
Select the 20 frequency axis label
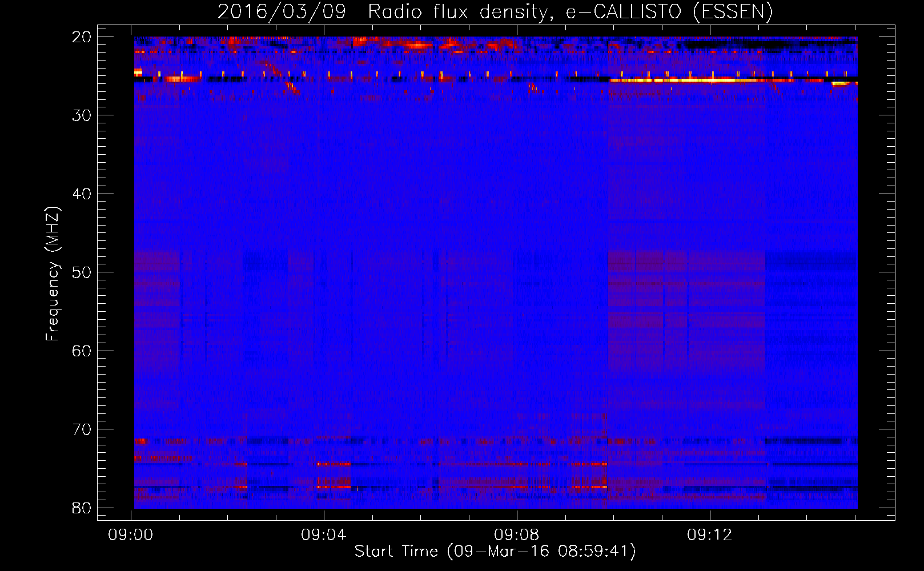tap(82, 37)
